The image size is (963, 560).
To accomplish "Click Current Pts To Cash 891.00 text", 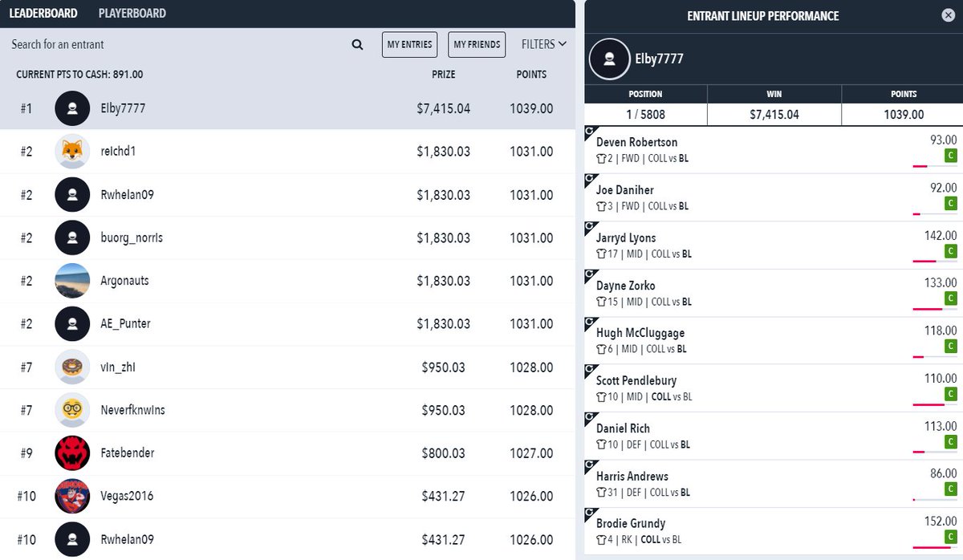I will [x=79, y=74].
